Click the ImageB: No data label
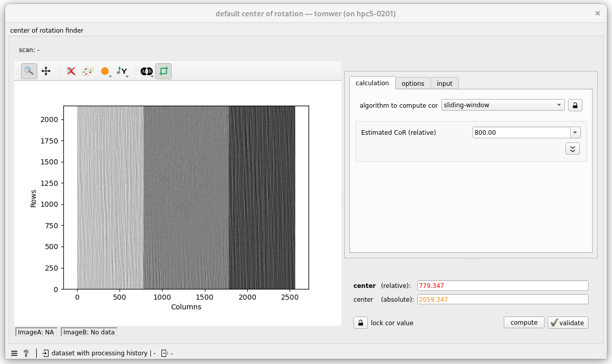 coord(89,332)
